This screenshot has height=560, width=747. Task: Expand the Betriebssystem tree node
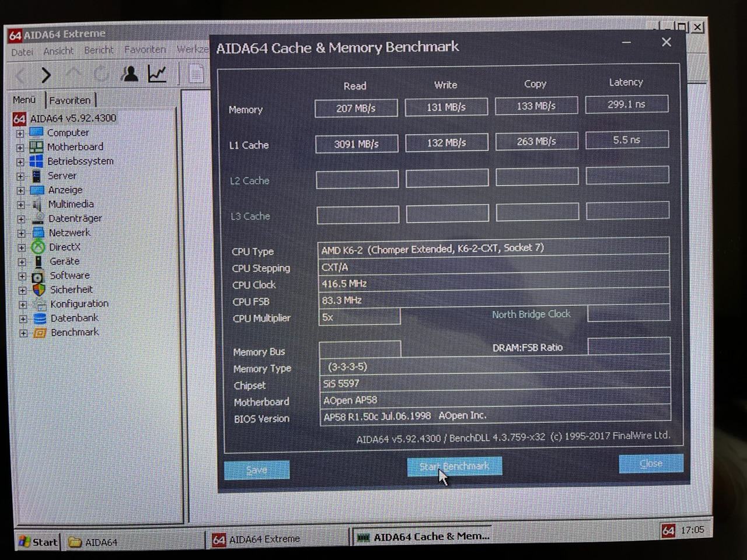[x=20, y=162]
